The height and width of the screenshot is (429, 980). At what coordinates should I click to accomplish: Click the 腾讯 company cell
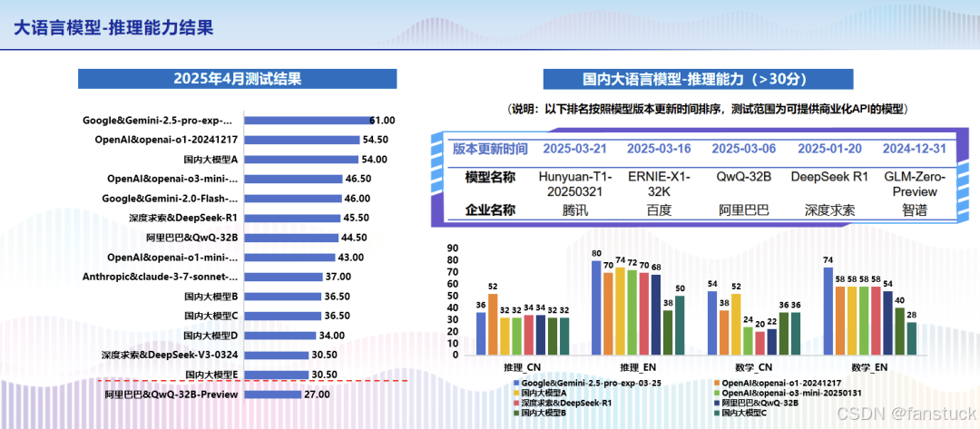click(575, 210)
